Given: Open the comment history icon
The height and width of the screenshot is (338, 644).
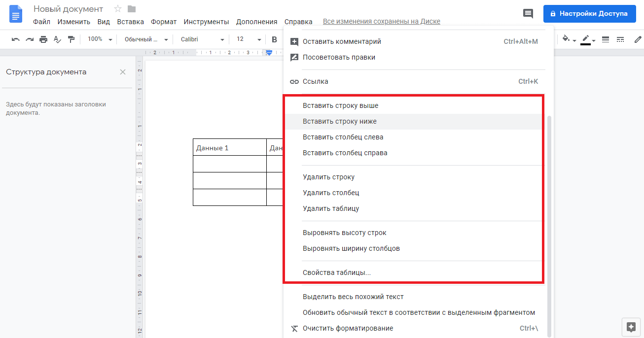Looking at the screenshot, I should click(x=528, y=13).
